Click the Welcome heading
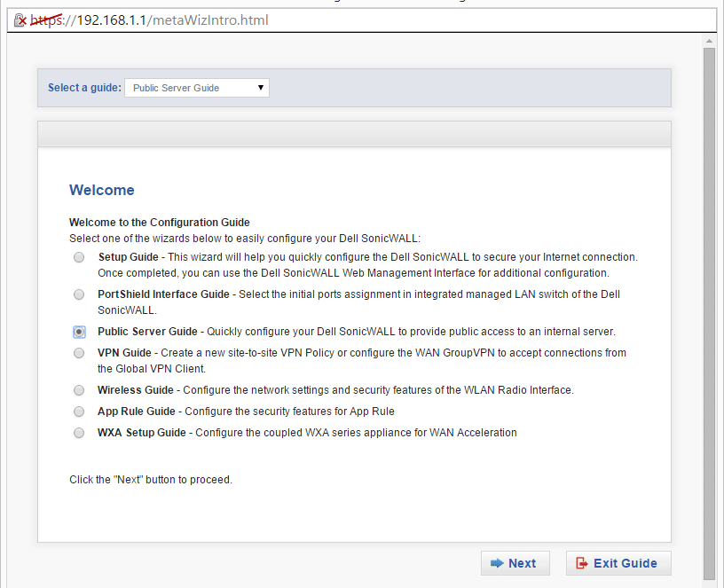This screenshot has height=588, width=724. tap(102, 190)
